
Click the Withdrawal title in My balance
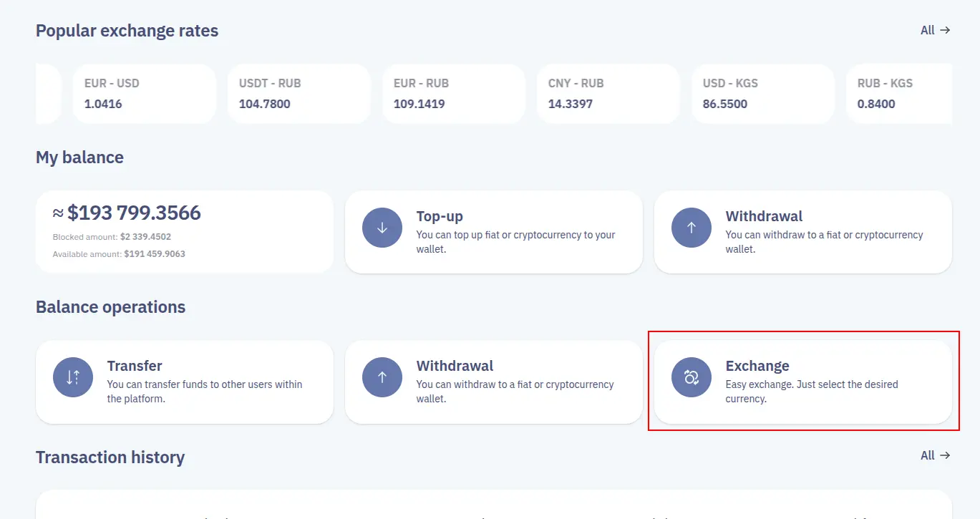coord(764,216)
